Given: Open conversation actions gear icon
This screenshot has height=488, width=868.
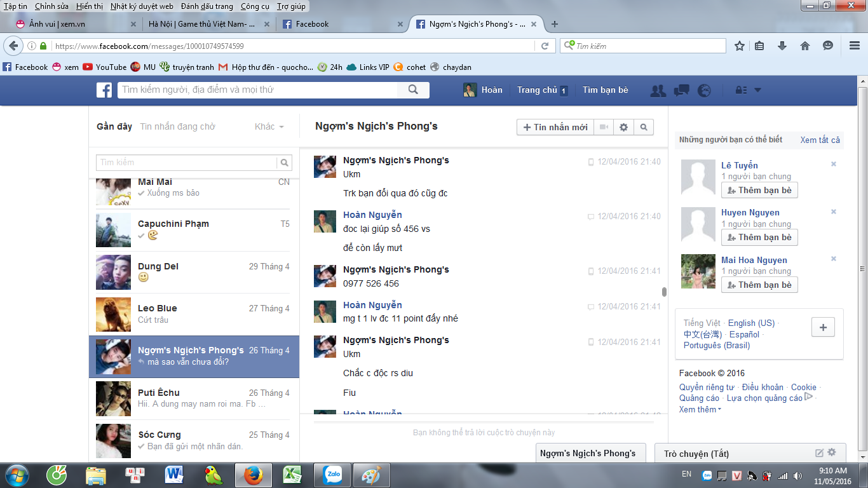Looking at the screenshot, I should [623, 127].
